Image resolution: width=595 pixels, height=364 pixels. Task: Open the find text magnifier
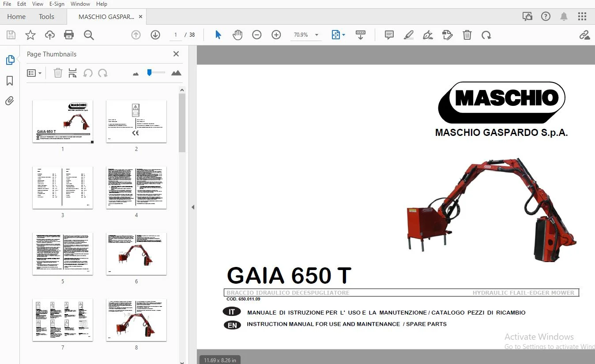[x=89, y=35]
